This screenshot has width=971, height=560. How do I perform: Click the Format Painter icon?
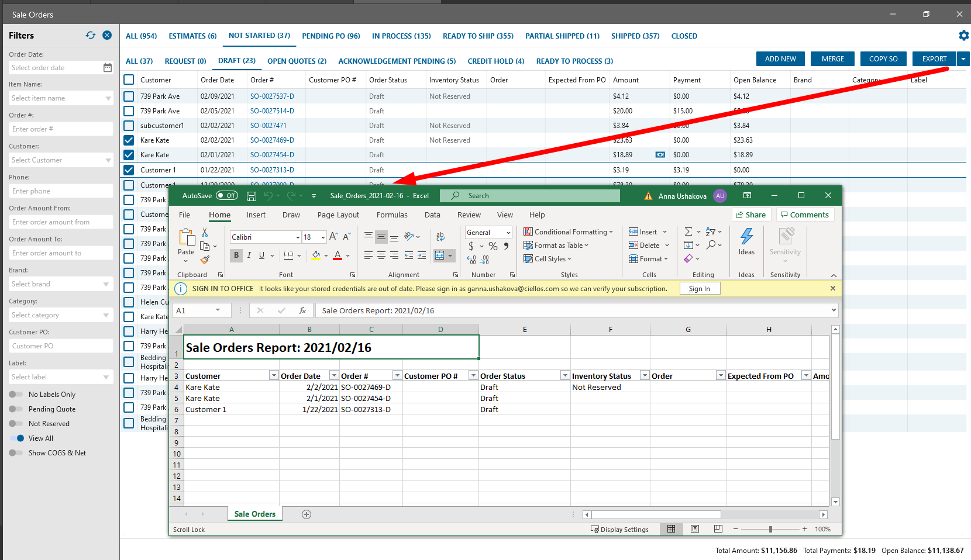pos(205,260)
